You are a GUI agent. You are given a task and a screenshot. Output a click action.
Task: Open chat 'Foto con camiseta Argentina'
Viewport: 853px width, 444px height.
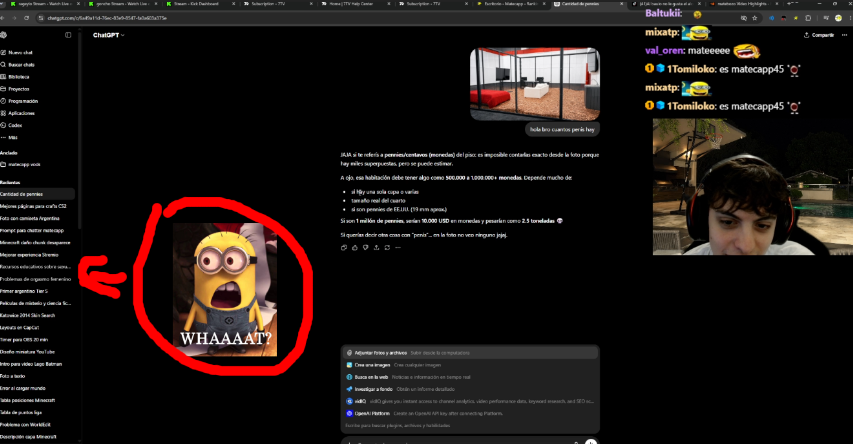pos(29,218)
